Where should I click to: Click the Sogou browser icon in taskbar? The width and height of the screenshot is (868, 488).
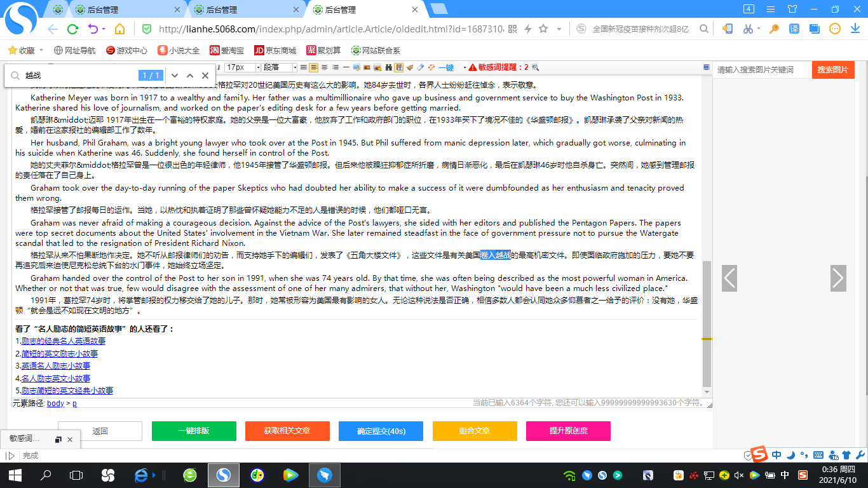click(224, 475)
